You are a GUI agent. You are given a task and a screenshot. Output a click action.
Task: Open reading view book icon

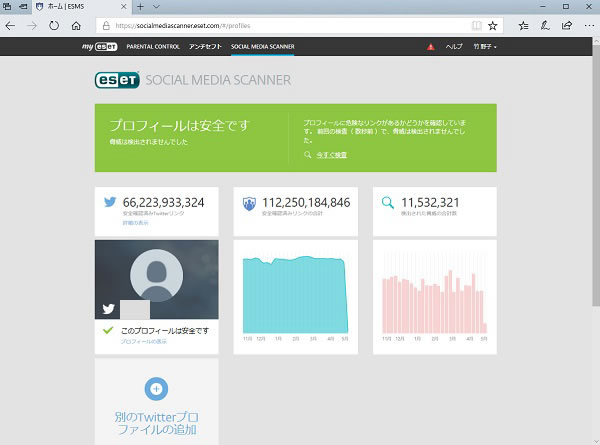tap(476, 26)
